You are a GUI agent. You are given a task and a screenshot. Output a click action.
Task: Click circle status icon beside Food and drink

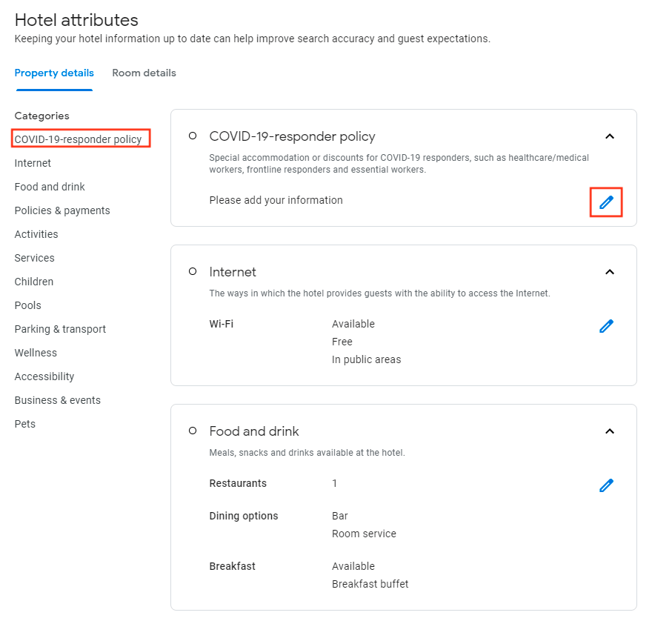[x=193, y=431]
